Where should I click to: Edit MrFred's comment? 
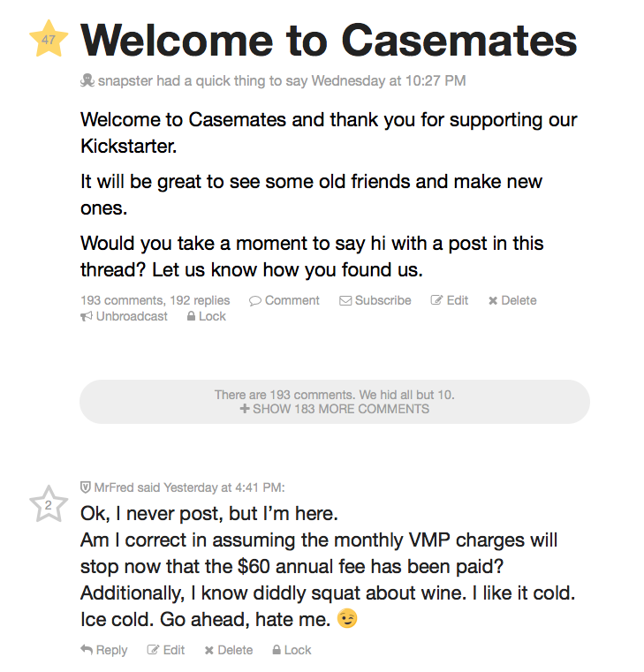click(166, 650)
